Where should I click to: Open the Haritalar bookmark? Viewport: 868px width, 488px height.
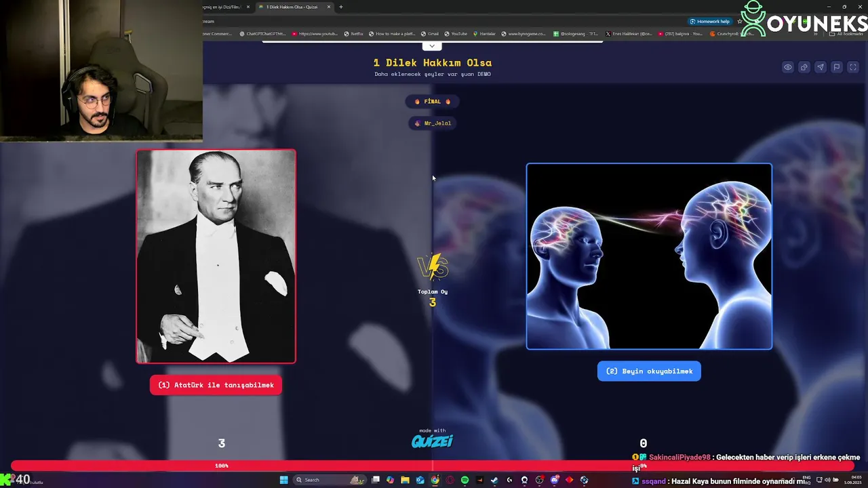click(x=484, y=33)
